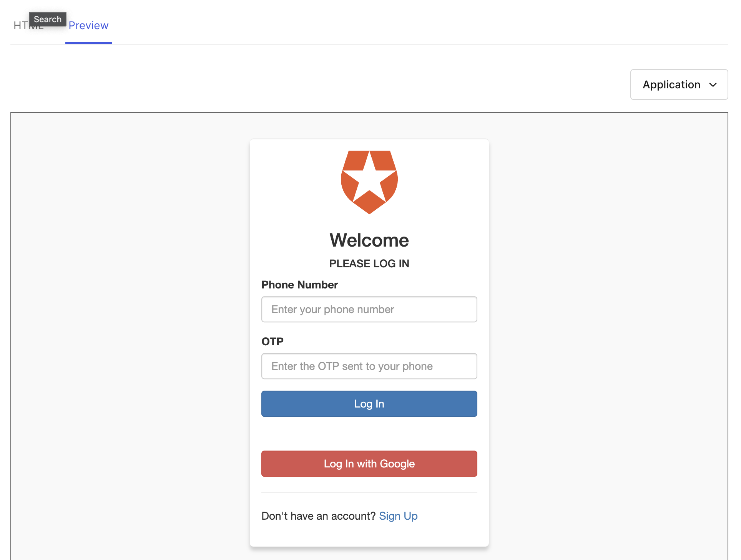741x560 pixels.
Task: Switch to the HTML tab
Action: [x=20, y=26]
